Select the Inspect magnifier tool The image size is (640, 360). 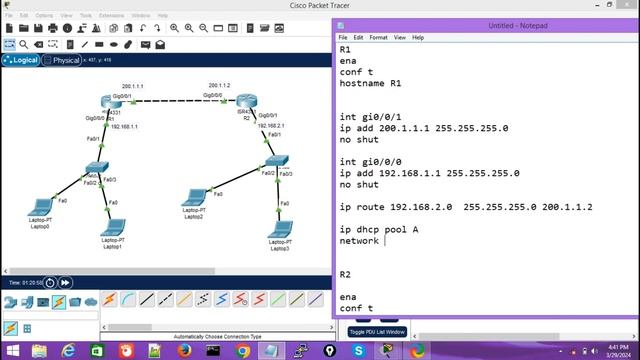[x=24, y=44]
